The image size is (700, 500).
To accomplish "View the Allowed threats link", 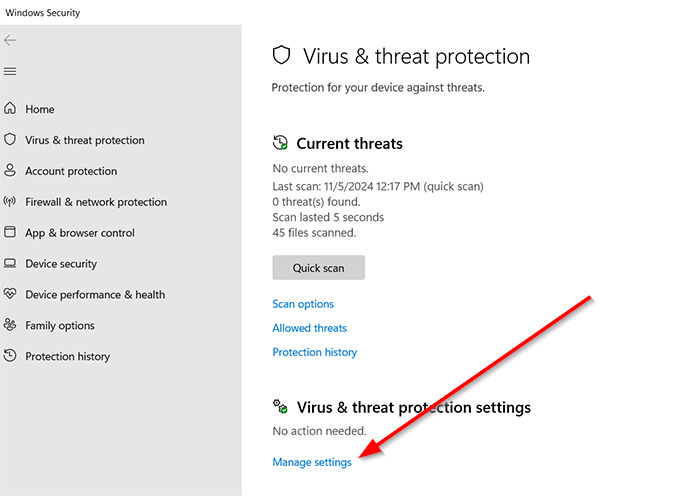I will pyautogui.click(x=310, y=328).
